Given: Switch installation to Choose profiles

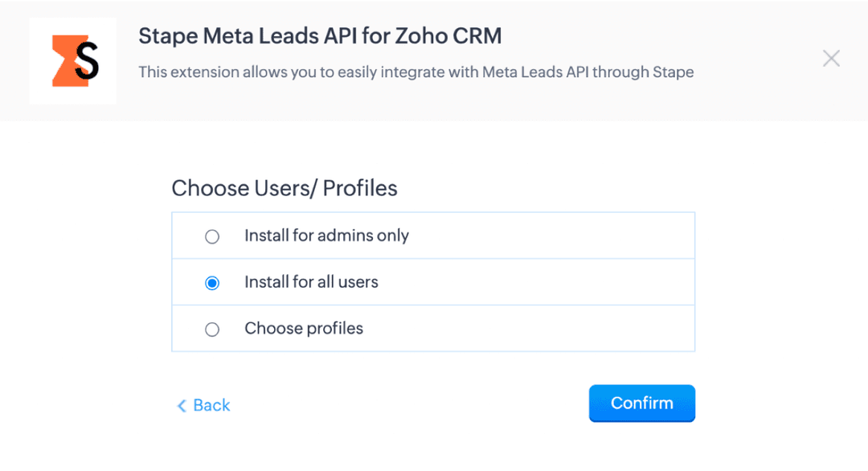Looking at the screenshot, I should coord(212,328).
